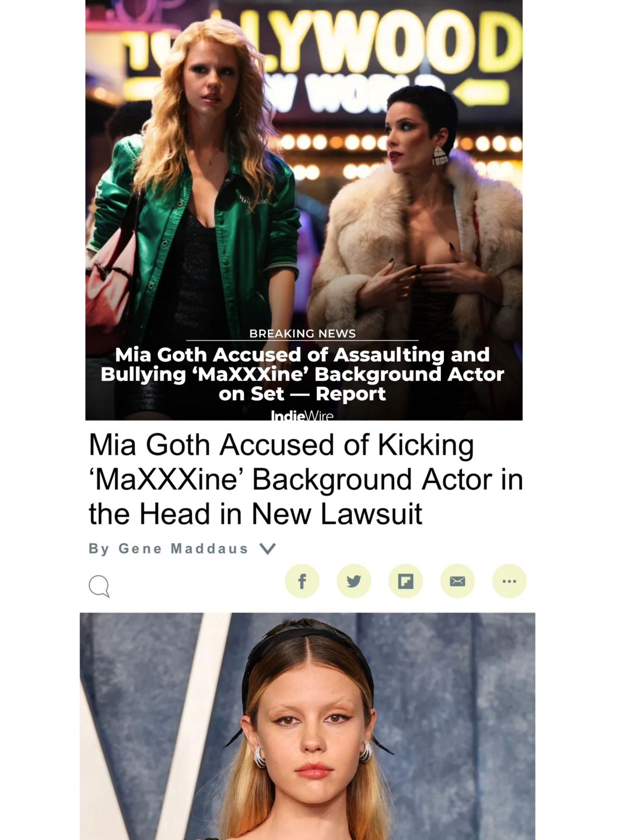The image size is (630, 840).
Task: Send the article by email icon
Action: [458, 581]
